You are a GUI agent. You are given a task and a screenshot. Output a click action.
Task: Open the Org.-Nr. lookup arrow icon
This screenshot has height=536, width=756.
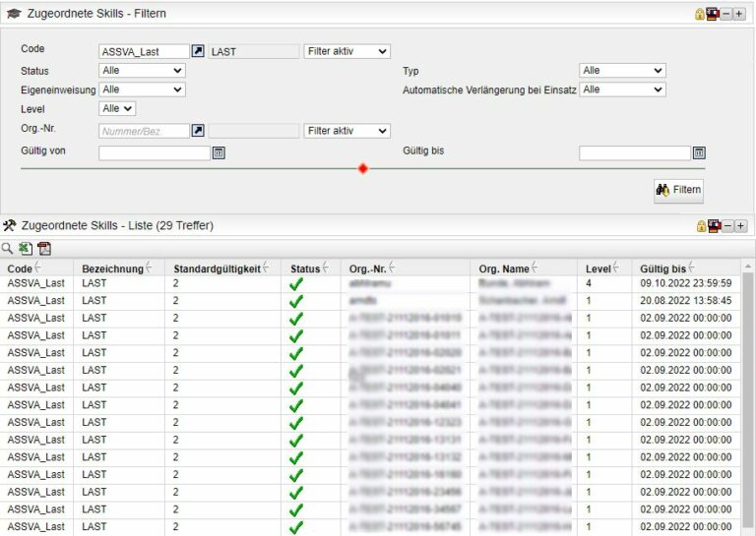coord(198,131)
